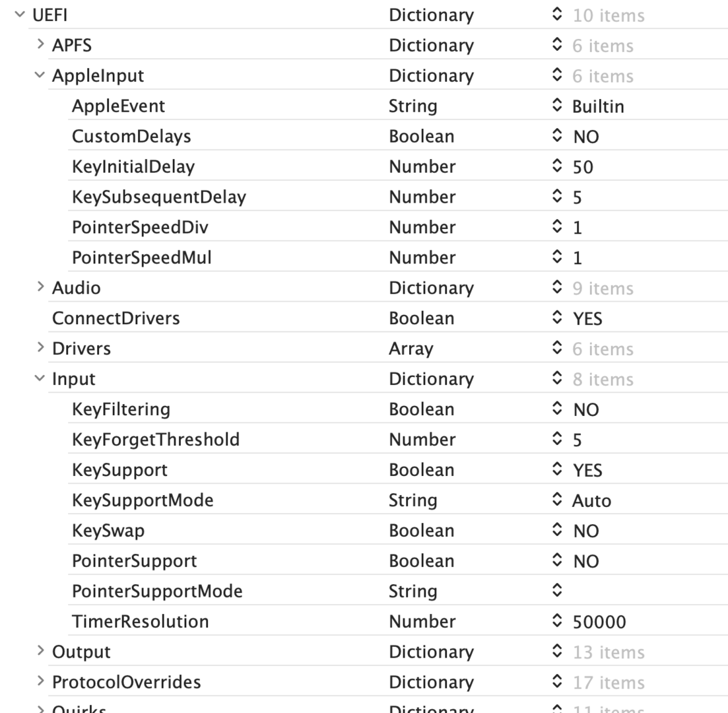
Task: Expand the Output dictionary
Action: (x=40, y=652)
